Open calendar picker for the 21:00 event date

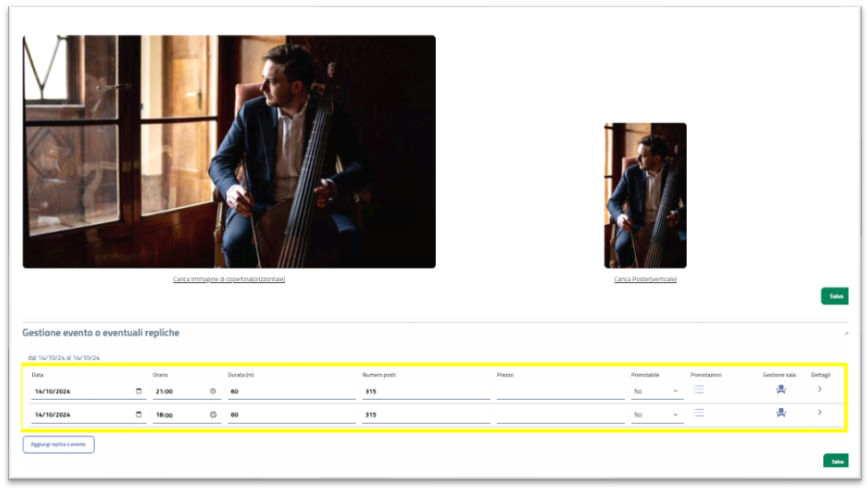138,391
